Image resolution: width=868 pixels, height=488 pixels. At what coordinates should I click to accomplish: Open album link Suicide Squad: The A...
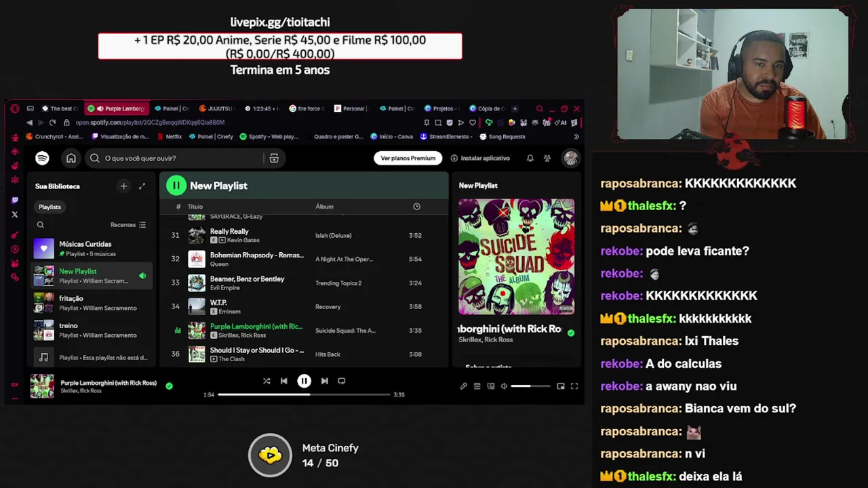[x=345, y=331]
